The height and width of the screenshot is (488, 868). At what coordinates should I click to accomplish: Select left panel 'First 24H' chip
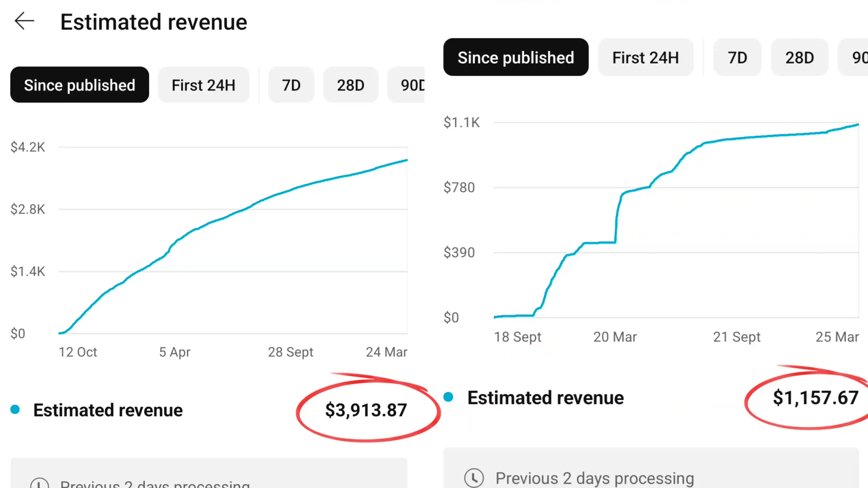(x=203, y=85)
